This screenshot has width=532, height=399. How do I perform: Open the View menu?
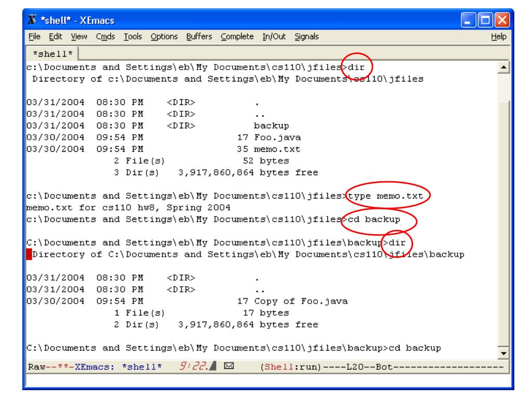[79, 37]
